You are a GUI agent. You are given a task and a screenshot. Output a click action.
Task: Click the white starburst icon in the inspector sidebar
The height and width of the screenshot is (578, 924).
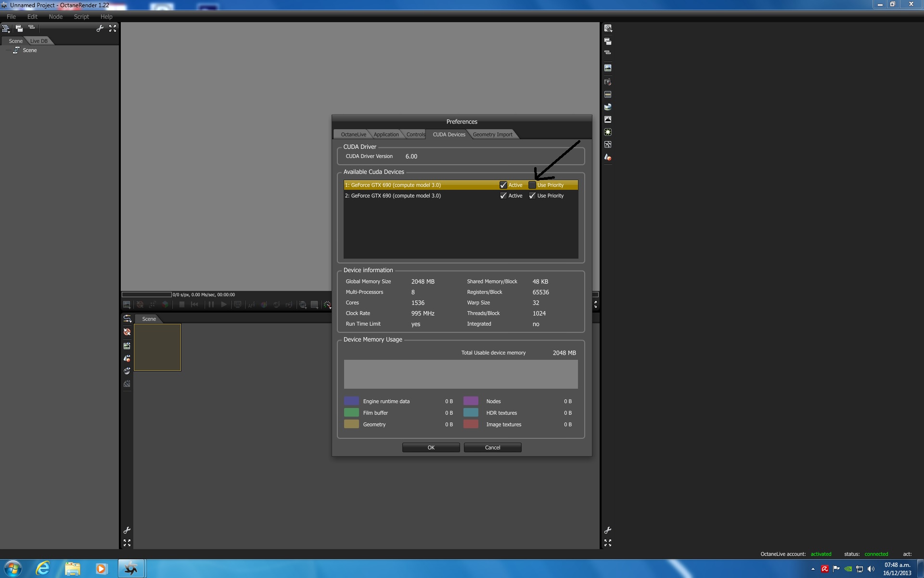[x=608, y=132]
